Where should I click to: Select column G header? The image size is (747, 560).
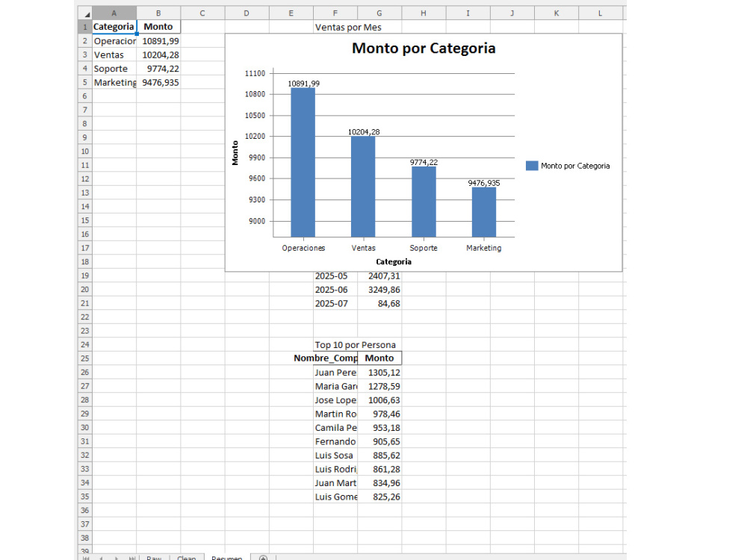(379, 13)
